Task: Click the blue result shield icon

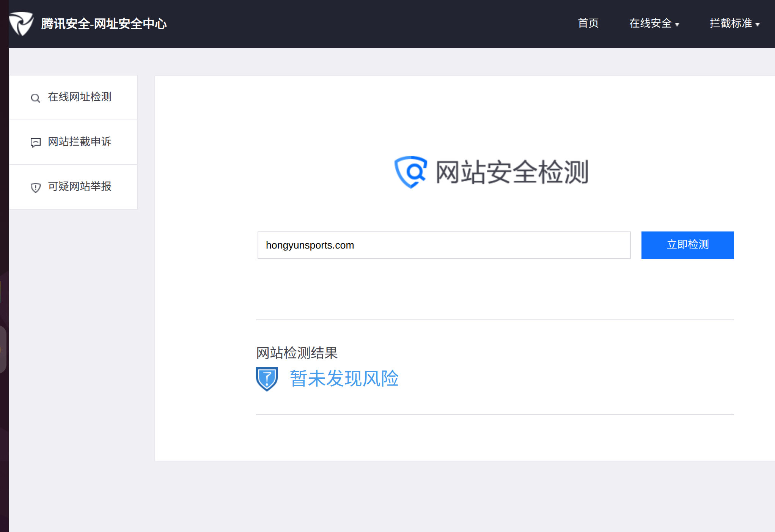Action: pos(267,379)
